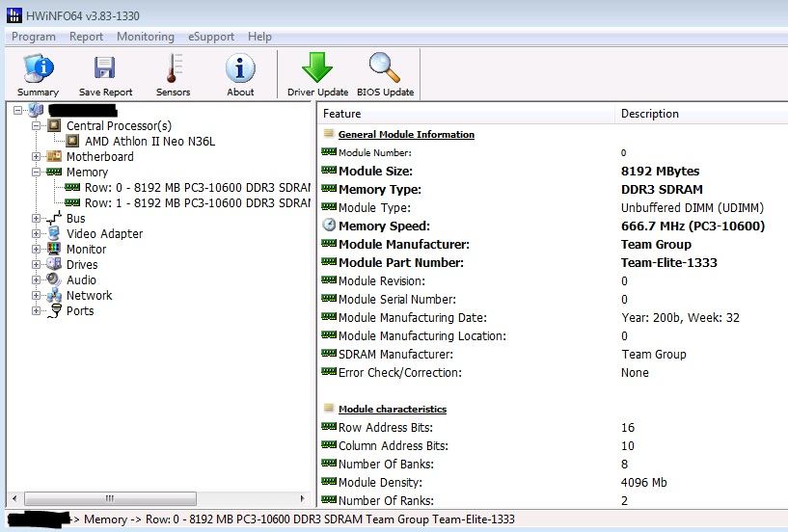
Task: Click the Ports tree icon
Action: pyautogui.click(x=54, y=311)
